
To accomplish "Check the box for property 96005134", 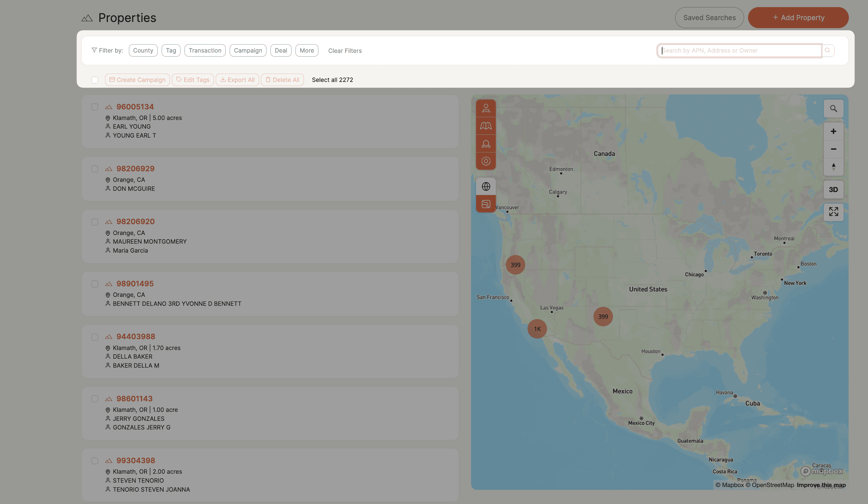I will point(95,107).
